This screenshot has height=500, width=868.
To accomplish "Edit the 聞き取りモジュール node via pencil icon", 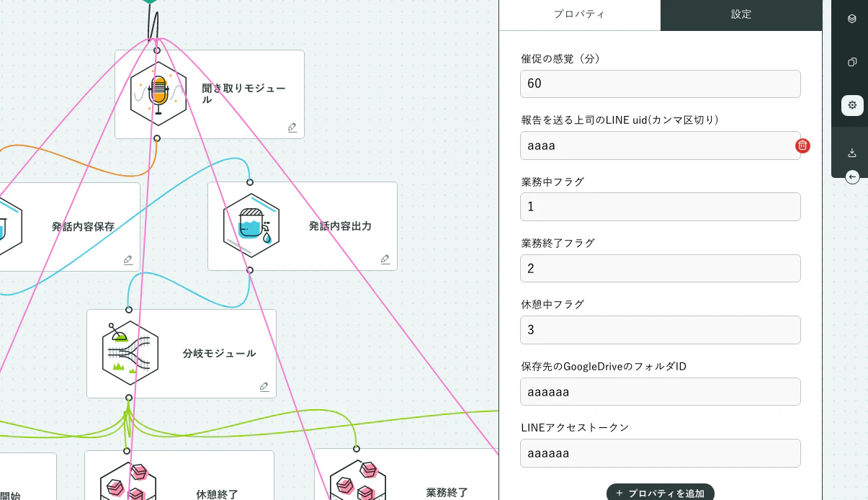I will pos(292,128).
